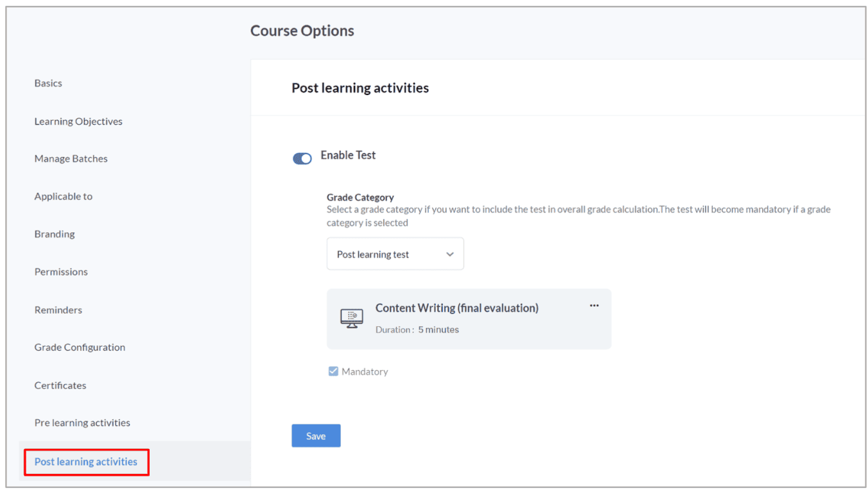Image resolution: width=868 pixels, height=490 pixels.
Task: Click the test monitor icon
Action: click(351, 319)
